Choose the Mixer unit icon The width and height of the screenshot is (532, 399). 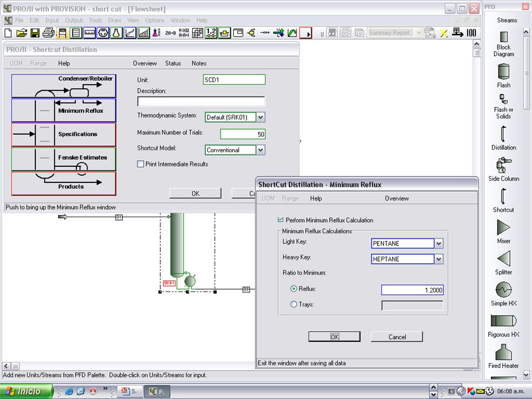click(x=504, y=227)
